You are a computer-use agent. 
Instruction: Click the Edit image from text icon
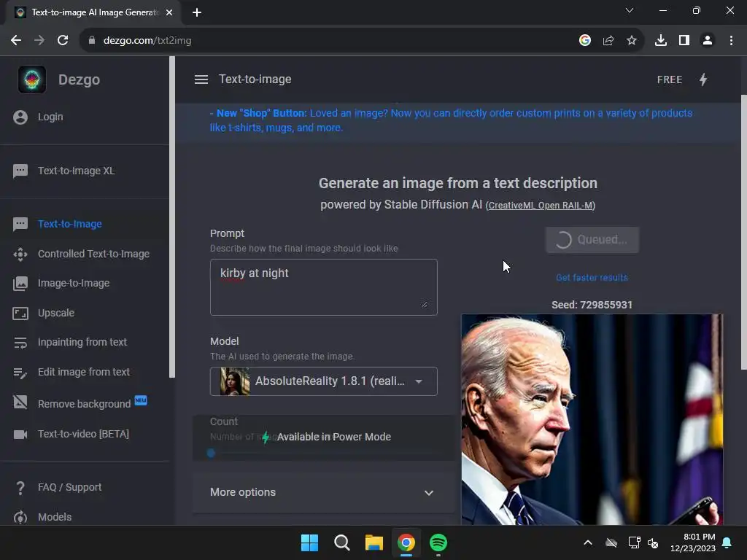tap(20, 373)
